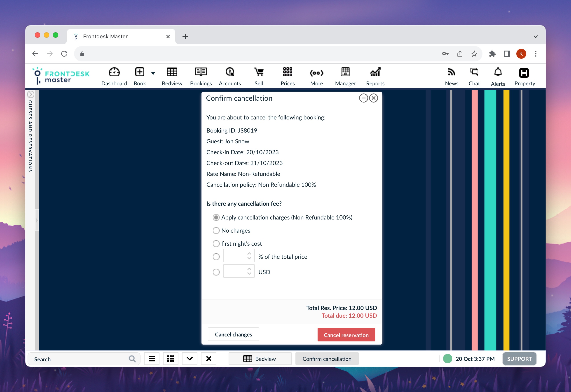Open the browser extensions puzzle icon
Viewport: 571px width, 392px height.
pos(492,54)
